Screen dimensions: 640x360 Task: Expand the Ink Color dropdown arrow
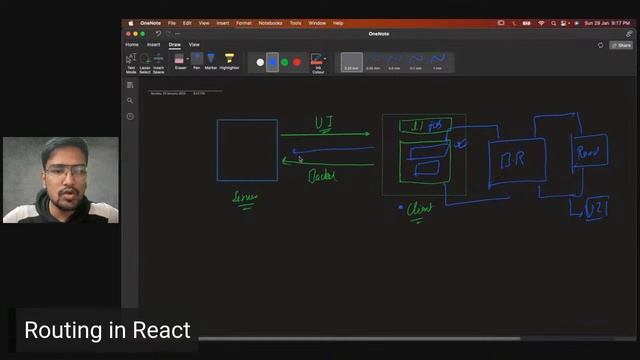325,59
